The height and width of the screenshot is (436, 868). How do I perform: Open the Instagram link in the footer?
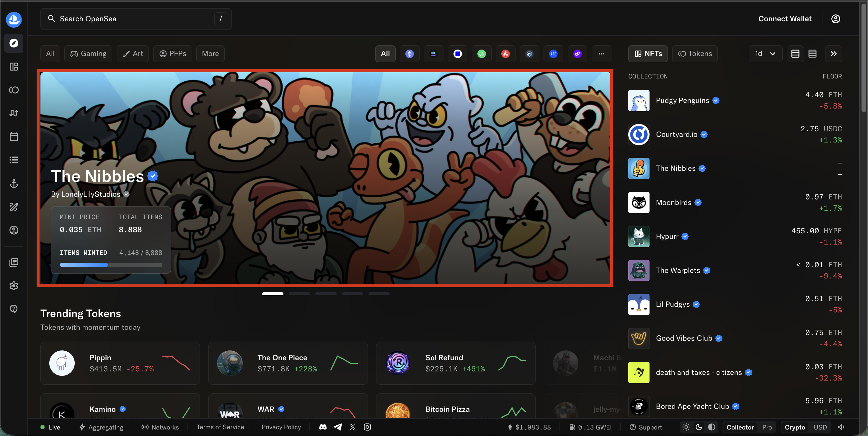[x=367, y=427]
